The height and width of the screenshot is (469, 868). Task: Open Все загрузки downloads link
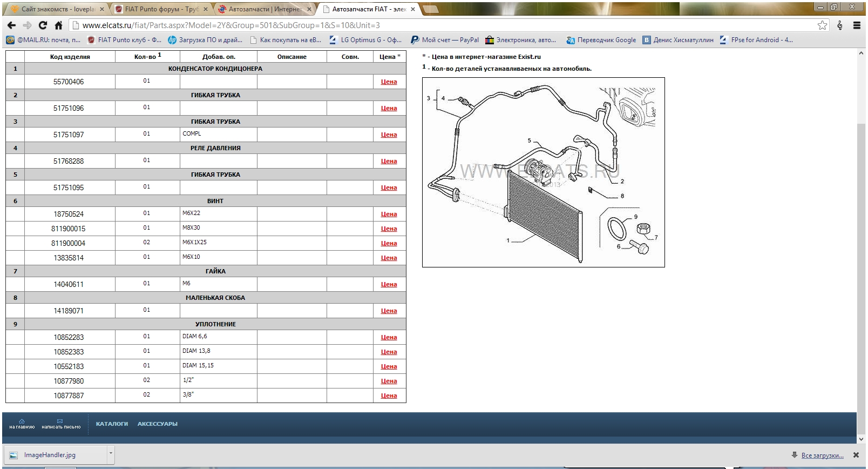[x=821, y=455]
